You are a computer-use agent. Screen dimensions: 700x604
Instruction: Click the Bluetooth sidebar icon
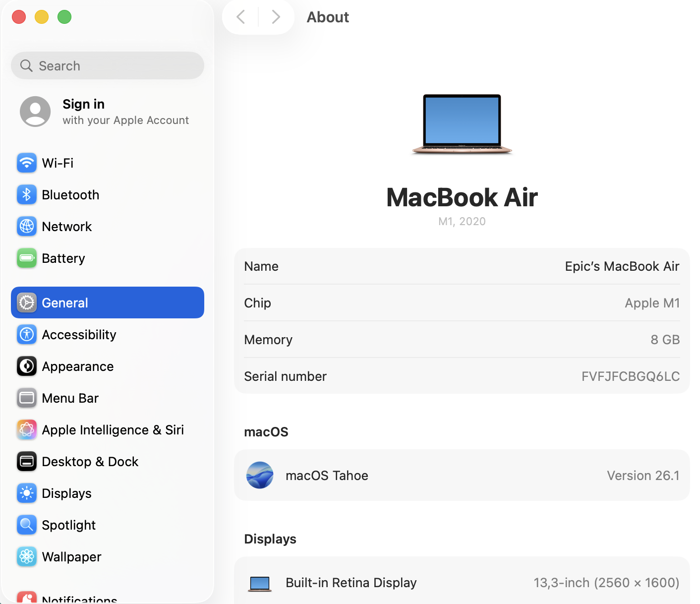[x=27, y=194]
